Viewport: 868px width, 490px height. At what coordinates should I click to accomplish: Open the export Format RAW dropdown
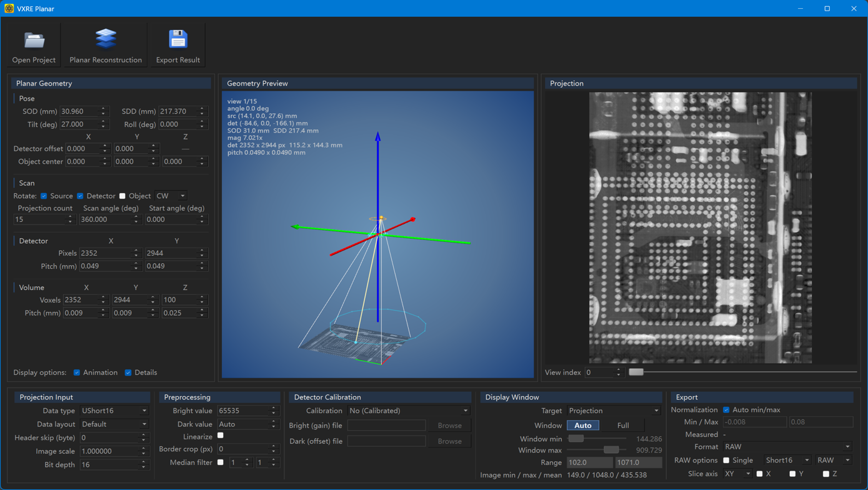click(x=787, y=447)
